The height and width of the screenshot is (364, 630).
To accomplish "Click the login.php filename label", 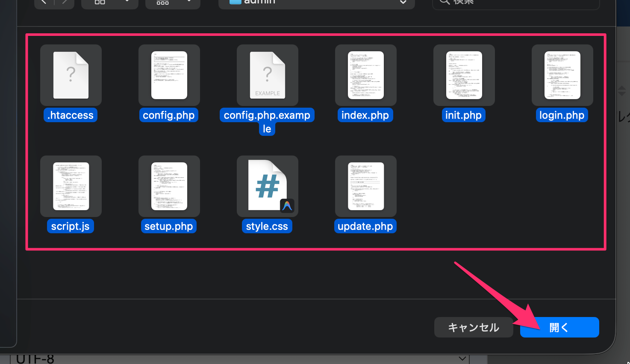I will coord(562,115).
